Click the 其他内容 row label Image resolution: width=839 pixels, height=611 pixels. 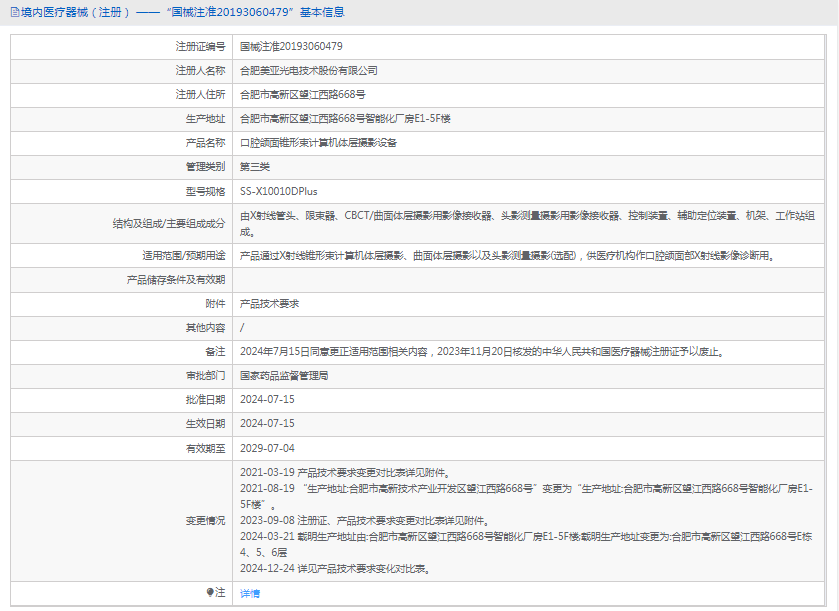(205, 328)
